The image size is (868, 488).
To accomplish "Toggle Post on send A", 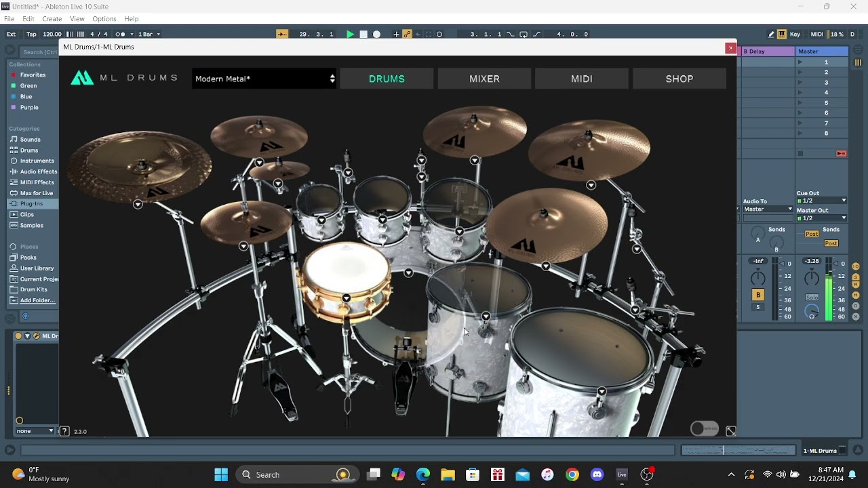I will tap(812, 234).
